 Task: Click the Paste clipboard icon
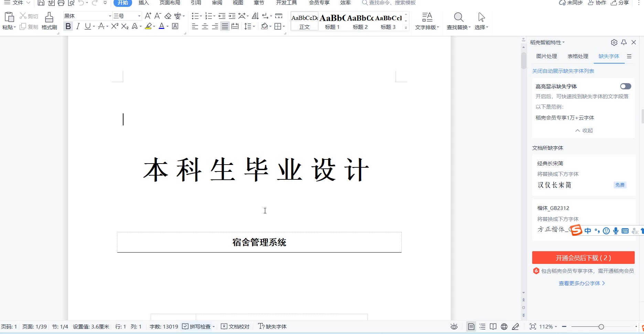pyautogui.click(x=9, y=17)
